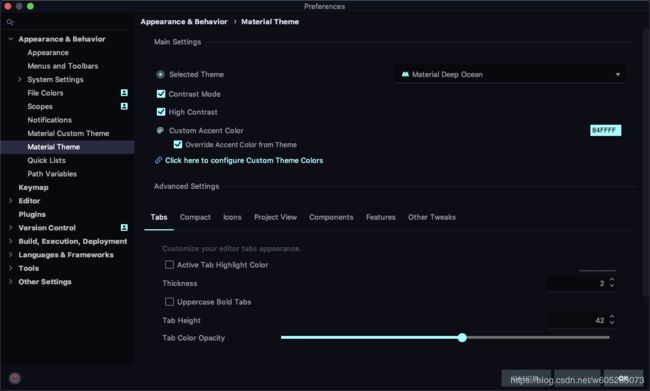Expand the Editor section arrow

(11, 201)
